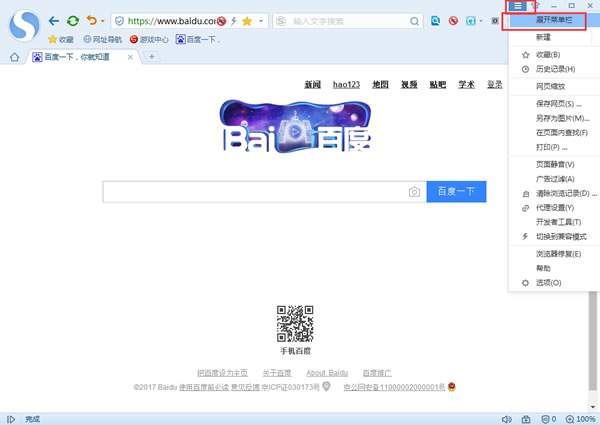Click the orange undo-closed-tab arrow
Viewport: 600px width, 425px height.
(91, 20)
